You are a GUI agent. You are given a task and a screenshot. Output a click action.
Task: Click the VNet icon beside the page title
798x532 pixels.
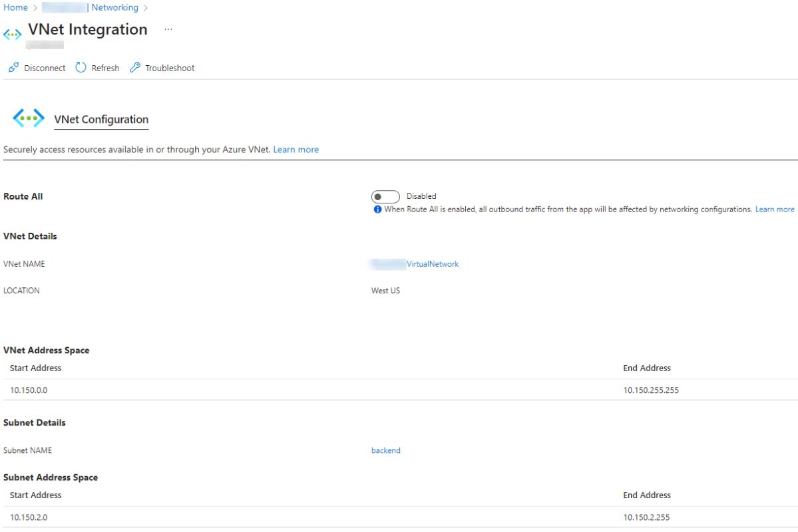[x=12, y=35]
